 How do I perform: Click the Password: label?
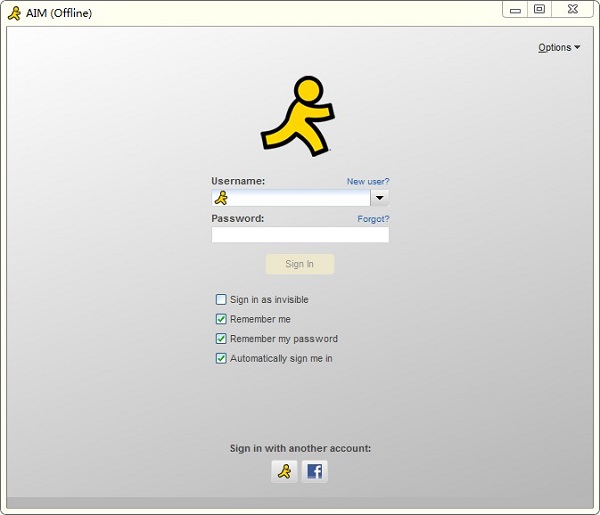[238, 218]
